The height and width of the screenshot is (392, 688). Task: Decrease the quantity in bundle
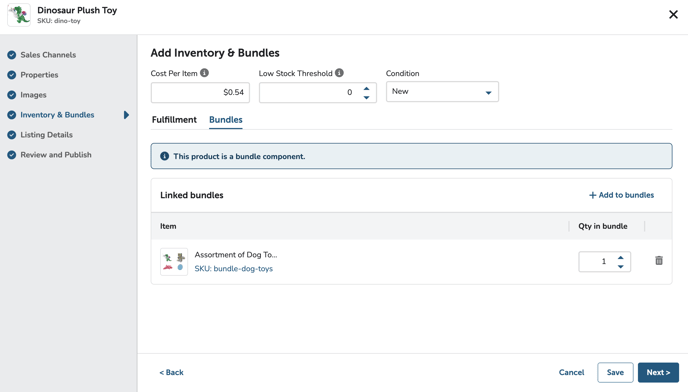[x=620, y=266]
